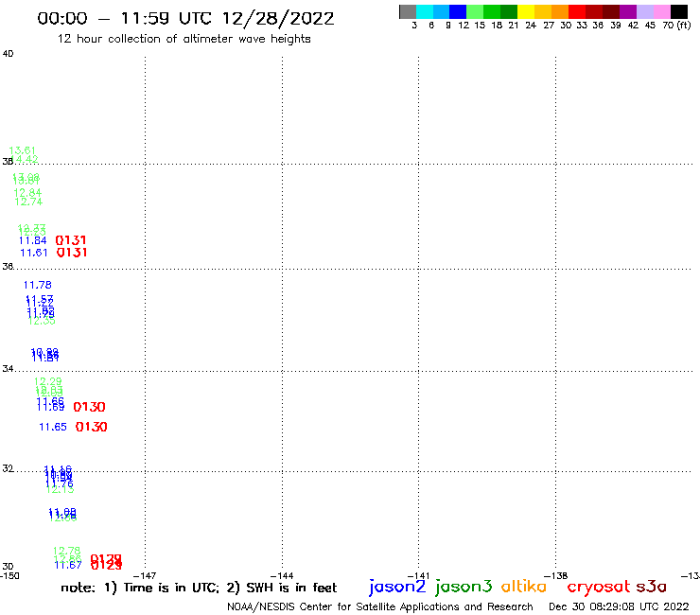Click the '24' label under the color scale
The width and height of the screenshot is (700, 615).
531,26
